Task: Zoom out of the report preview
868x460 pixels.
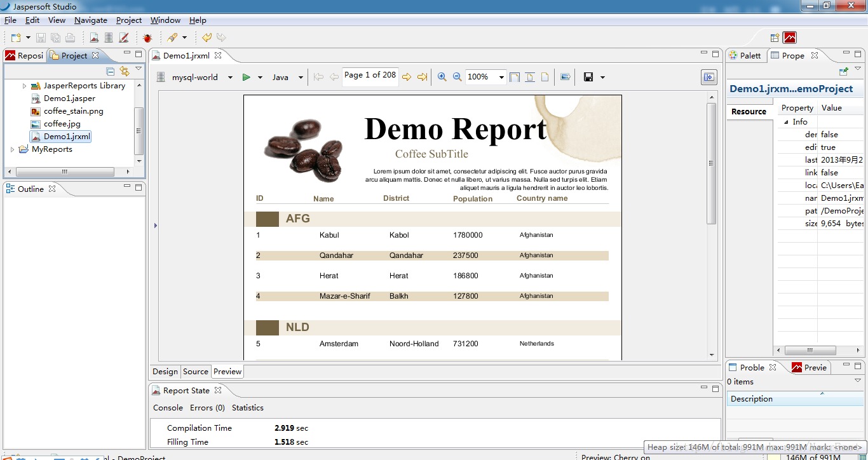Action: 457,76
